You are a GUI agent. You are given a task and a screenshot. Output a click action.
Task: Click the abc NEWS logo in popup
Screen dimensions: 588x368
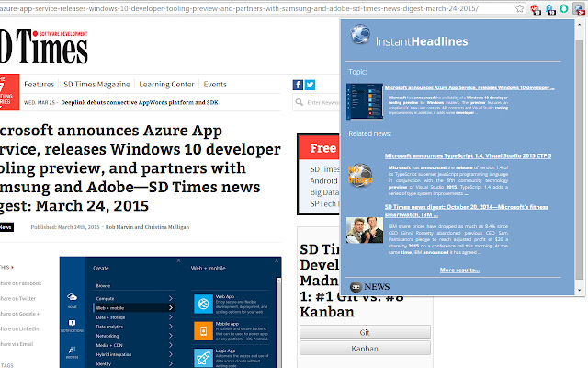[x=369, y=287]
